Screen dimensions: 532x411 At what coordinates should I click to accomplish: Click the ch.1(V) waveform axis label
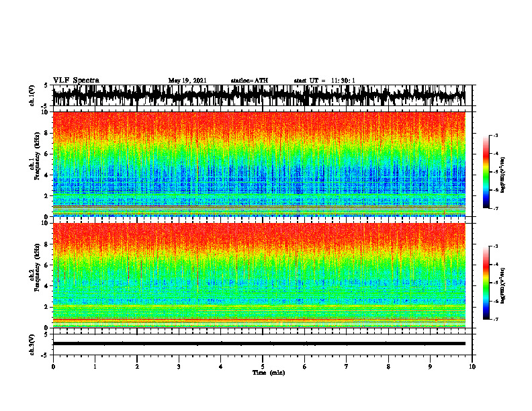32,95
